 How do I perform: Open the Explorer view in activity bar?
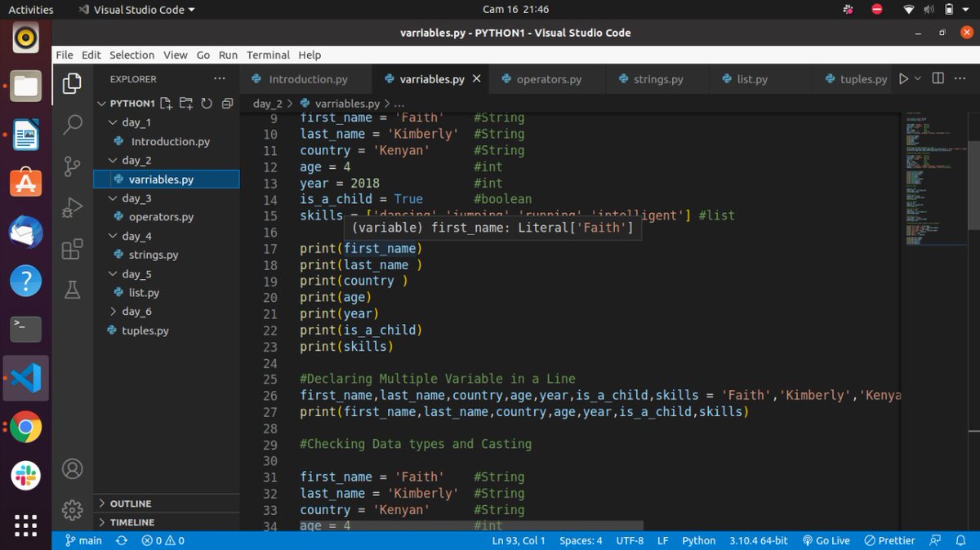73,82
